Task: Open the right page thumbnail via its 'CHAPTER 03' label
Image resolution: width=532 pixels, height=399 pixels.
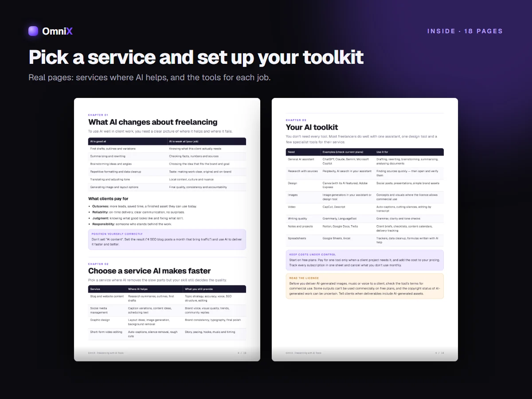Action: (x=296, y=120)
